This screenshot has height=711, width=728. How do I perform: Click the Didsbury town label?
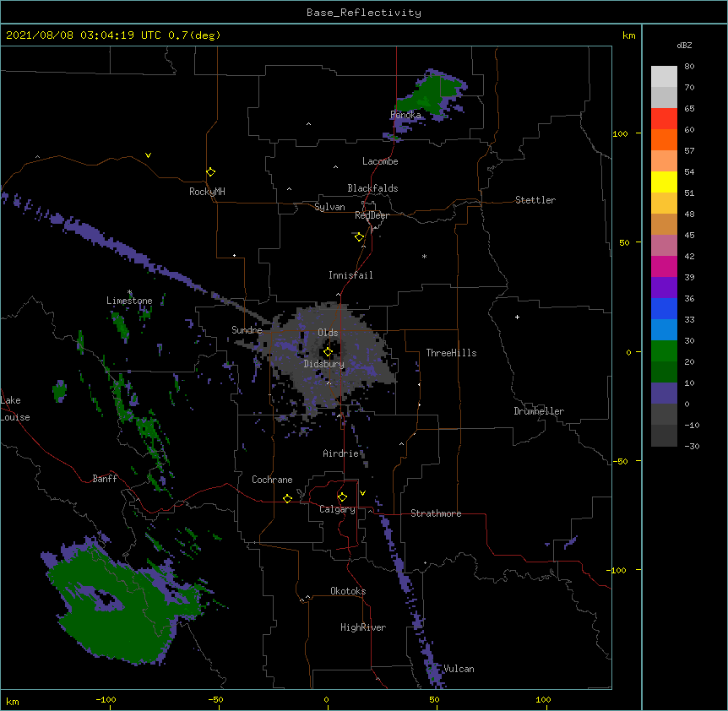324,364
